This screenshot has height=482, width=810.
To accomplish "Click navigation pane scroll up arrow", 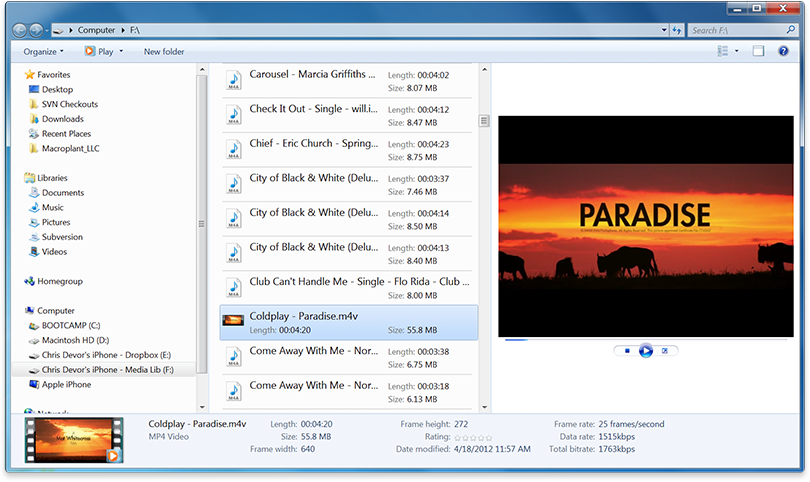I will coord(202,69).
